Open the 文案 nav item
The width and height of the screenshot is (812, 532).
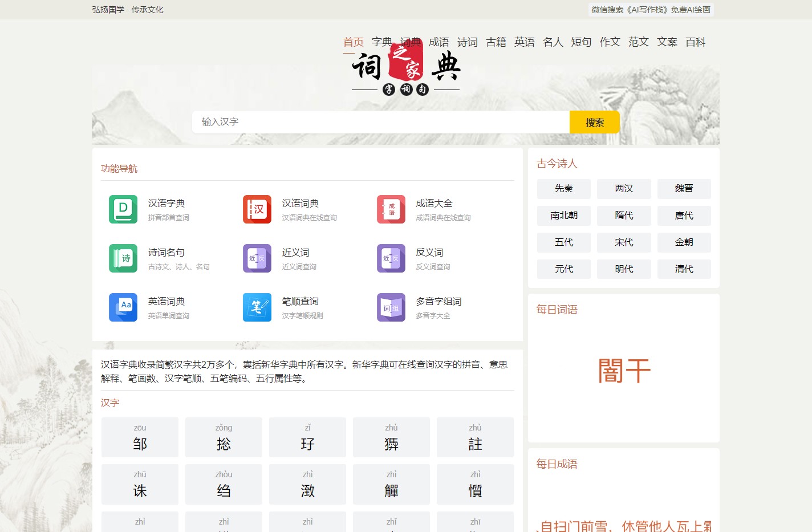click(667, 42)
